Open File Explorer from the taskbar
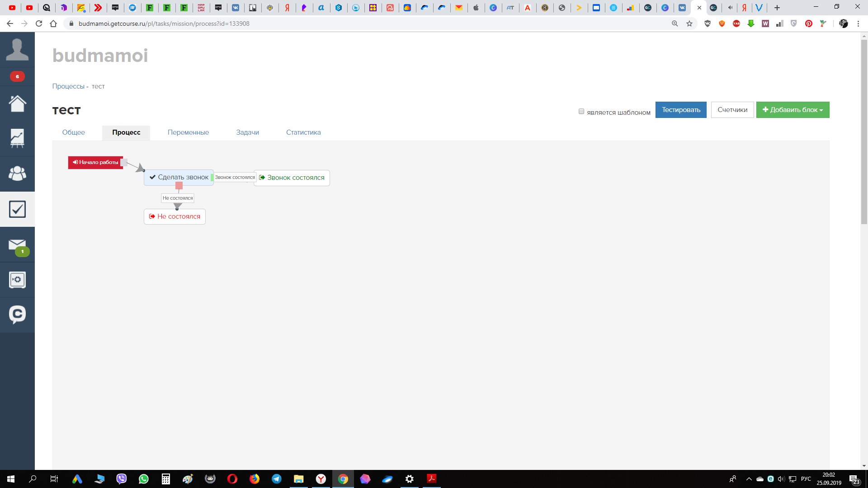The width and height of the screenshot is (868, 488). [298, 479]
